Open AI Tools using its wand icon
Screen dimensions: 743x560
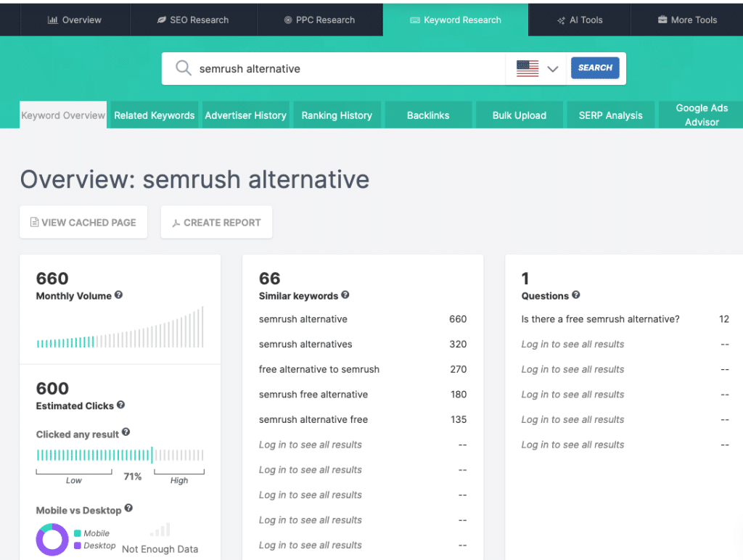coord(560,20)
